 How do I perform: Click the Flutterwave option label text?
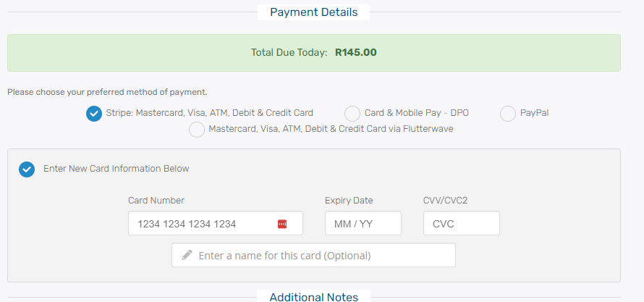(331, 130)
